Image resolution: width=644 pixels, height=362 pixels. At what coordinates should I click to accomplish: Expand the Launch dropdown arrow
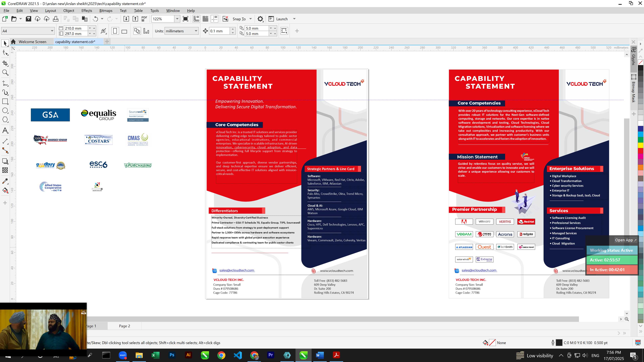click(294, 19)
